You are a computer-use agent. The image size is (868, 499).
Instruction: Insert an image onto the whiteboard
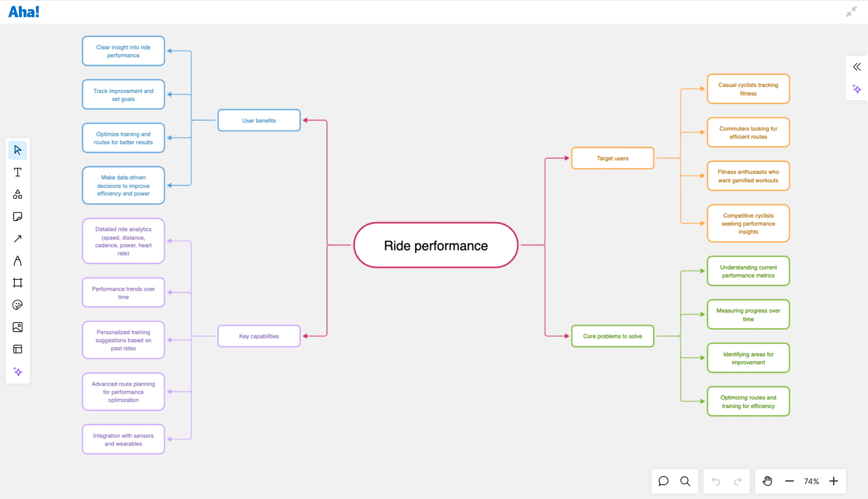point(18,327)
